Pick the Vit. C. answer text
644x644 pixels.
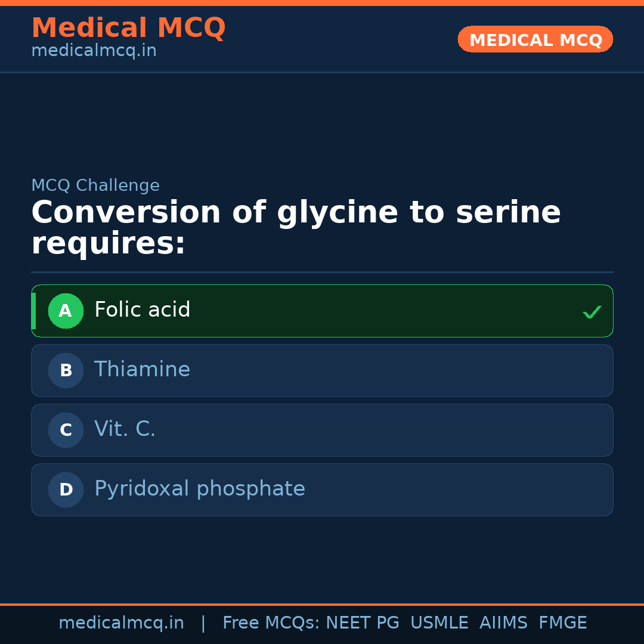point(125,429)
